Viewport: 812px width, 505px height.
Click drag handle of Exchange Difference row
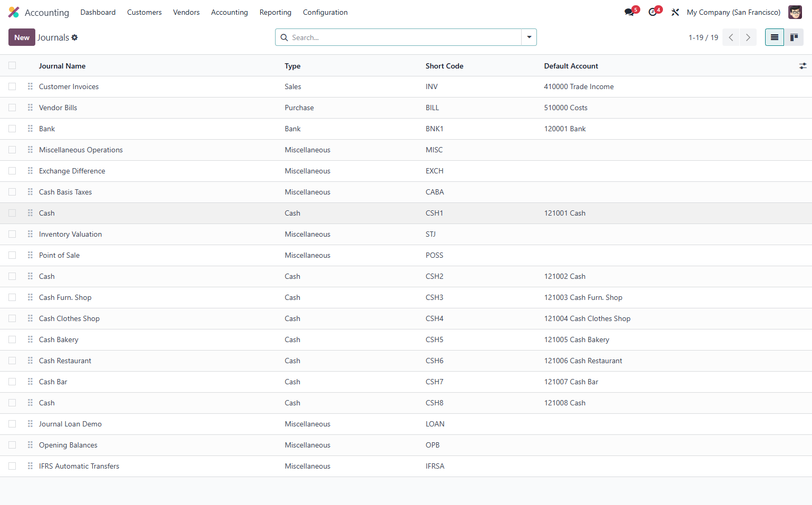(x=31, y=171)
